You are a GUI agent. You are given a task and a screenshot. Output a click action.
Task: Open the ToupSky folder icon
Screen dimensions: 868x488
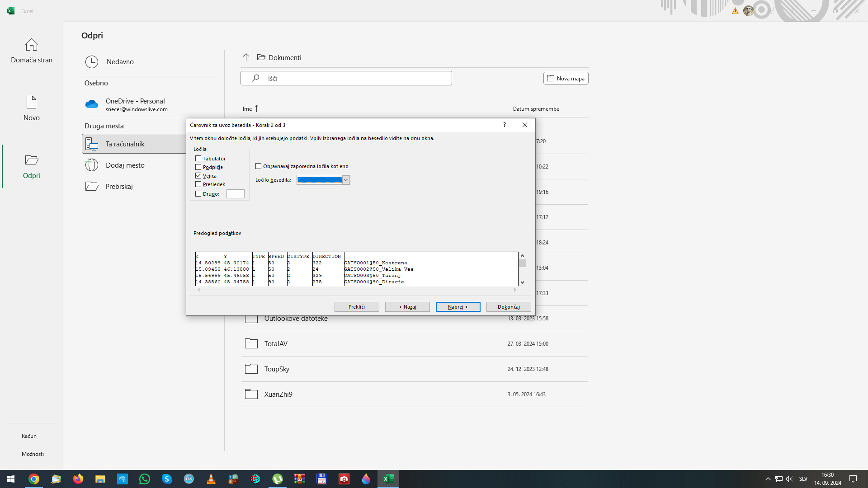pyautogui.click(x=251, y=369)
